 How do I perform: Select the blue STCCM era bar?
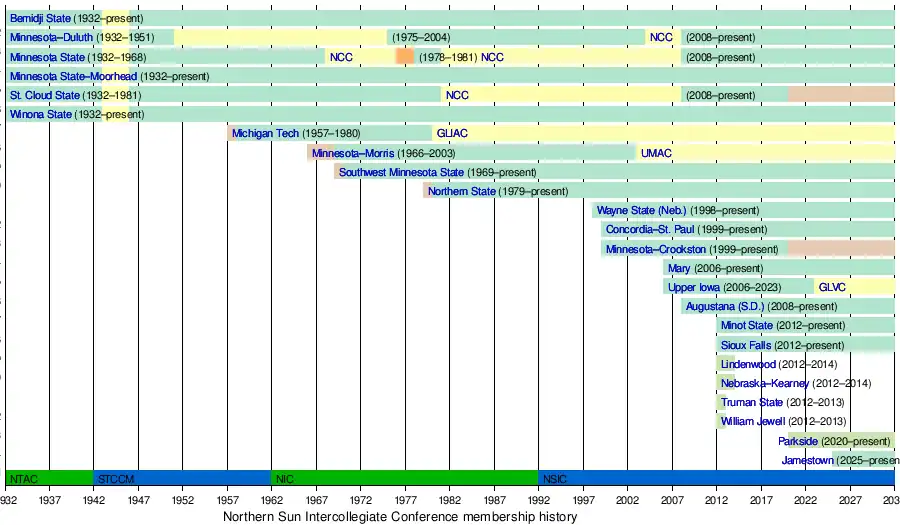(182, 478)
